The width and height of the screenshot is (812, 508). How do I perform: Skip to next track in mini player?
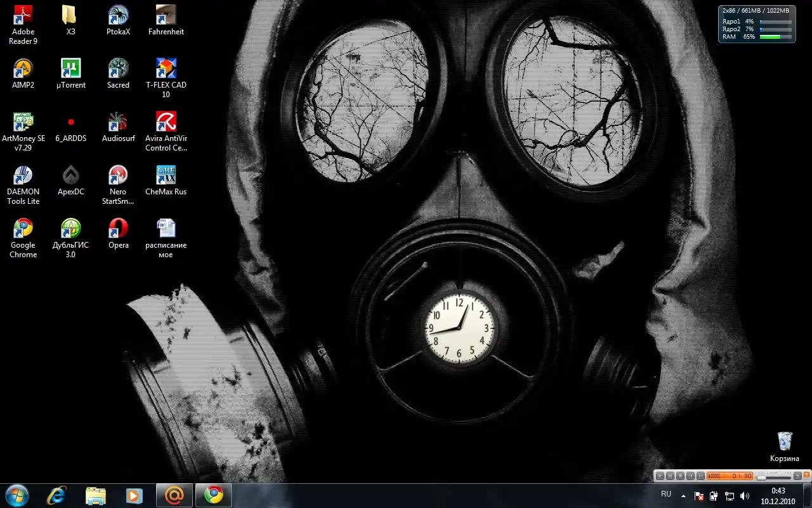coord(700,476)
